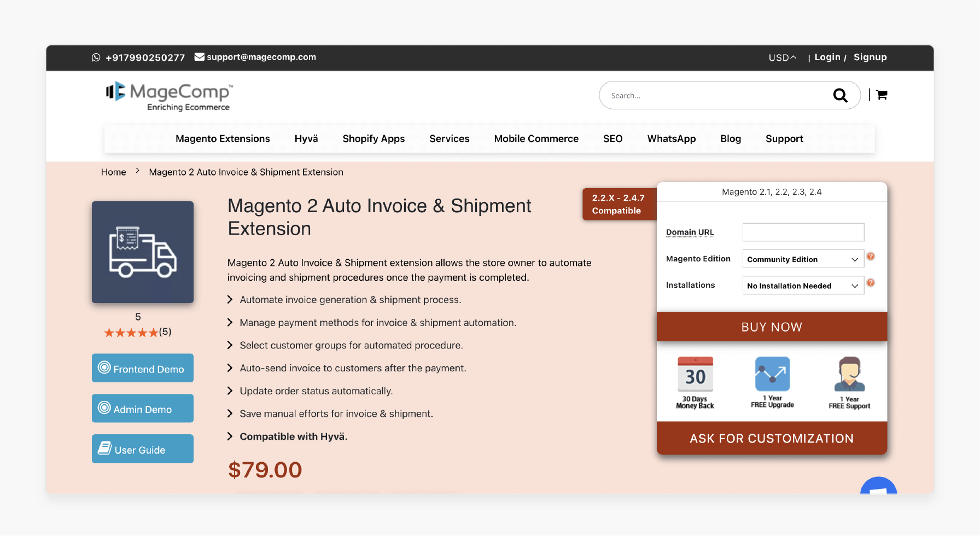This screenshot has height=536, width=980.
Task: Click the Signup link
Action: (870, 57)
